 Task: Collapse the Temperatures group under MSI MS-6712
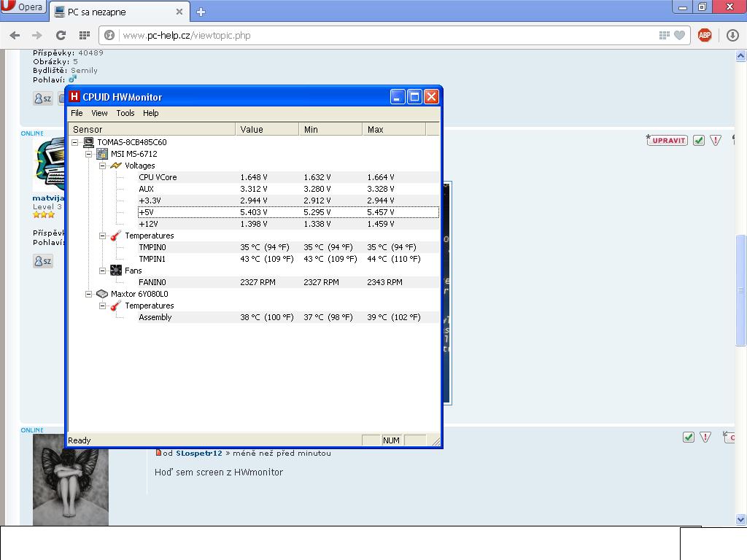pyautogui.click(x=102, y=236)
